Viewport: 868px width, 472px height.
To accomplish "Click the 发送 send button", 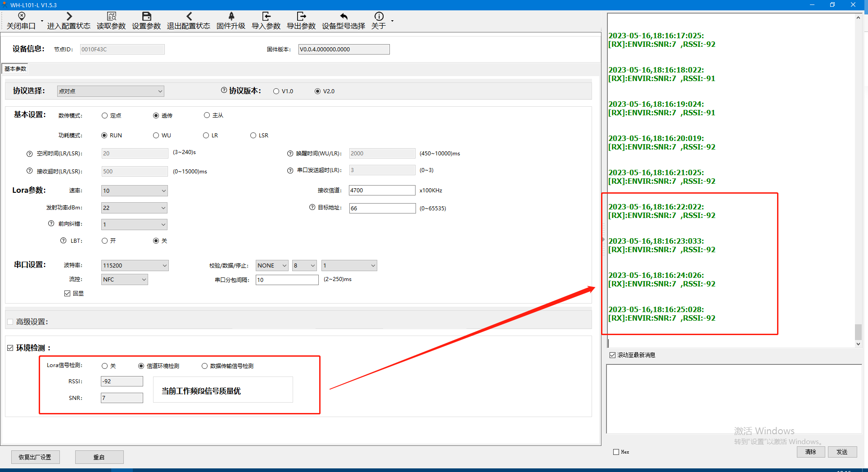I will pyautogui.click(x=842, y=452).
